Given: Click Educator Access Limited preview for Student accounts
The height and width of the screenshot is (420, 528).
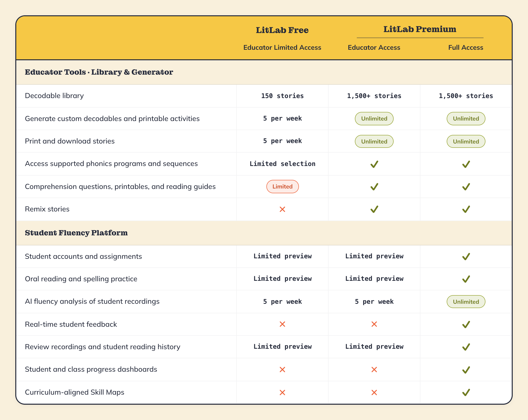Looking at the screenshot, I should [x=374, y=256].
